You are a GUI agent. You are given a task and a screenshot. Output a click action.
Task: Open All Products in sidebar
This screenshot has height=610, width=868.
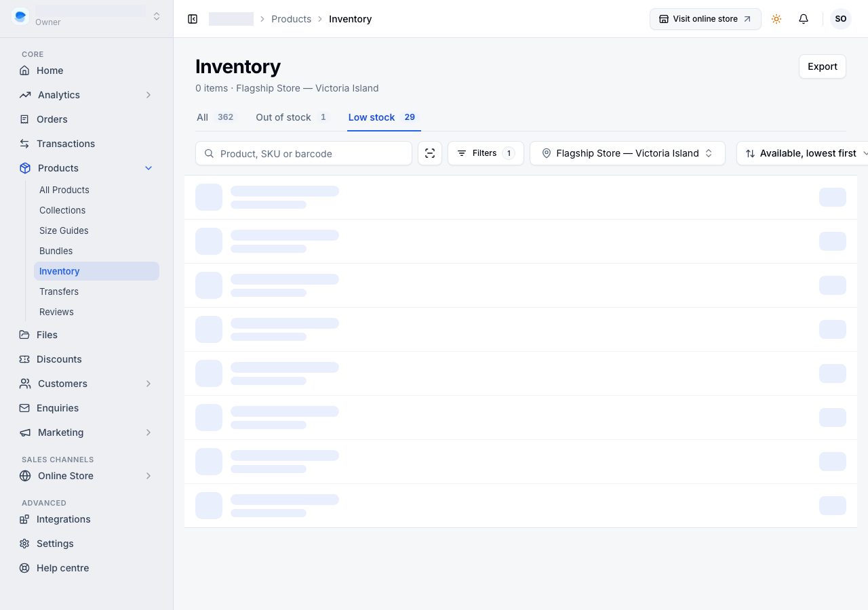click(96, 190)
